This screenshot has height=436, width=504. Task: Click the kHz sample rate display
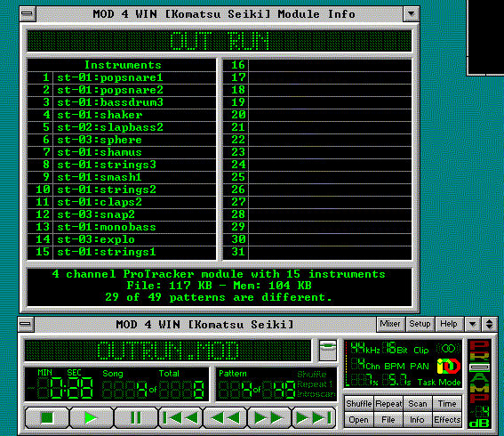coord(365,349)
